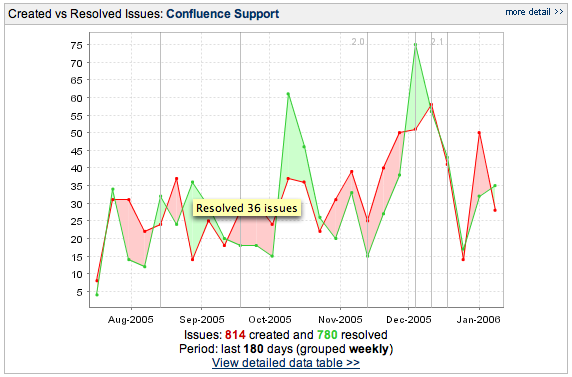Click the Jan-2006 axis label
Screen dimensions: 572x377
pyautogui.click(x=479, y=320)
